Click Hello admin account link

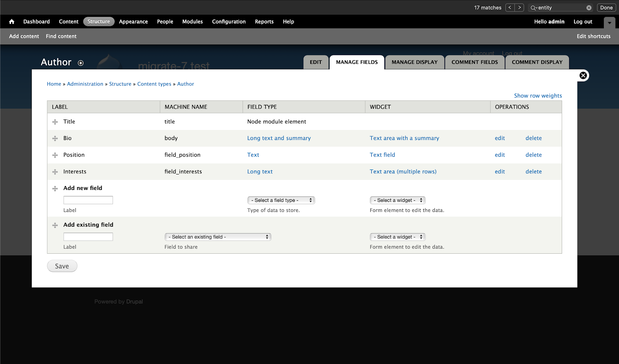click(x=549, y=22)
